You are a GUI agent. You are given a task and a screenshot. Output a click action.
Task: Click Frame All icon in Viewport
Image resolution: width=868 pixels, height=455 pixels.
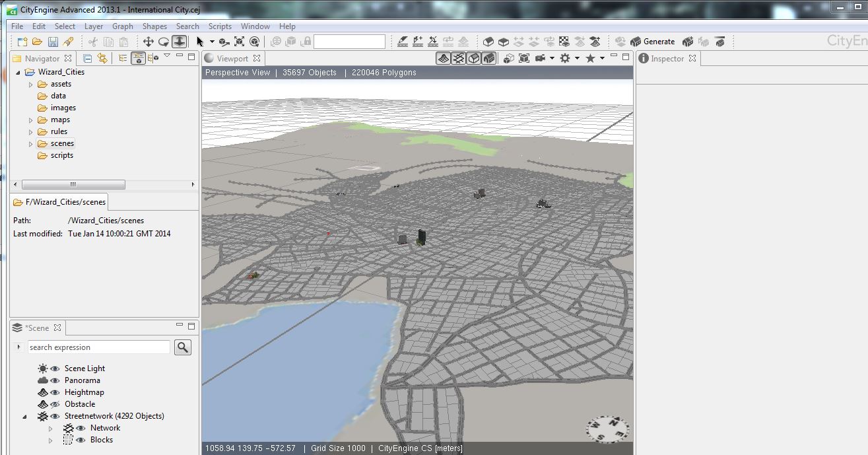pos(509,58)
